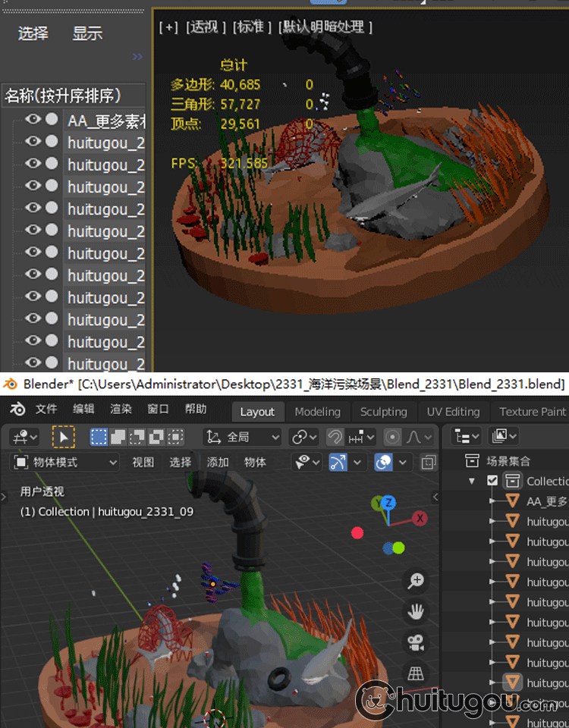Hide the first huitugou_2 object via eye icon
Screen dimensions: 569x728
click(33, 142)
